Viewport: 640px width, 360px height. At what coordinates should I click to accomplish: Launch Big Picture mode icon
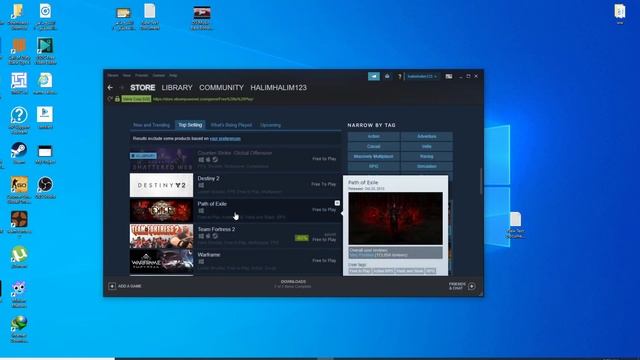click(x=449, y=76)
